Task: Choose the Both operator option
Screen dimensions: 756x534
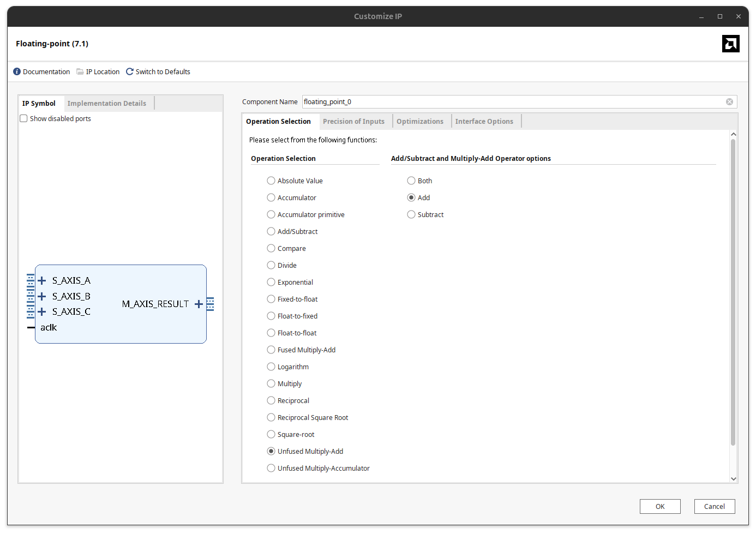Action: coord(411,181)
